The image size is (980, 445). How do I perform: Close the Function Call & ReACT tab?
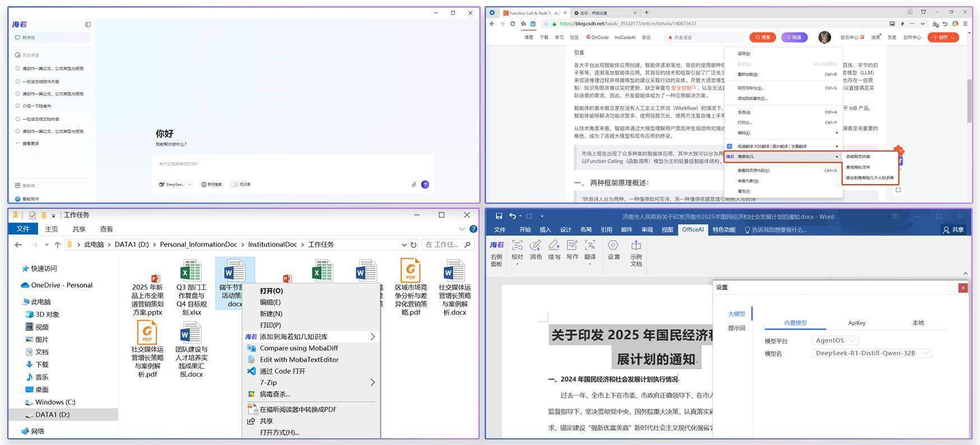pos(565,13)
